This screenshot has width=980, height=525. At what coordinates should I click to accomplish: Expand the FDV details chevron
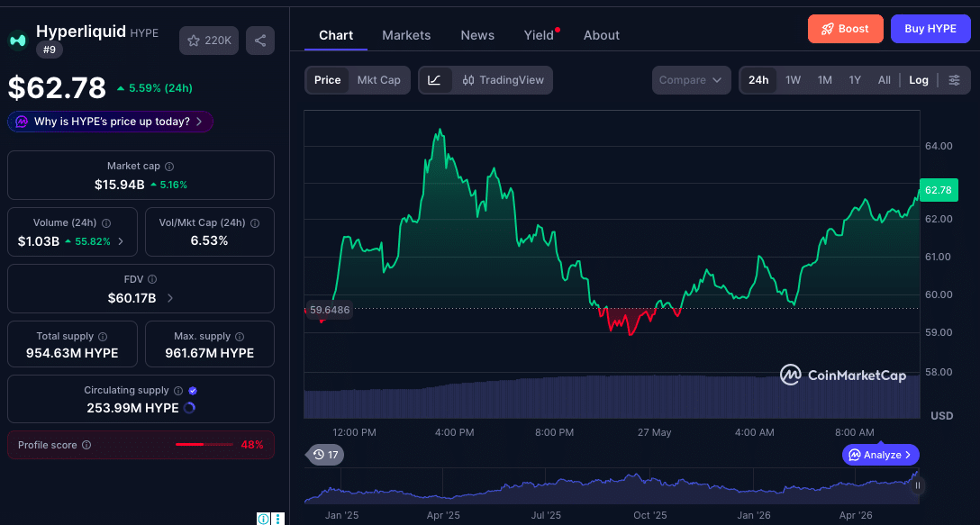(x=170, y=298)
